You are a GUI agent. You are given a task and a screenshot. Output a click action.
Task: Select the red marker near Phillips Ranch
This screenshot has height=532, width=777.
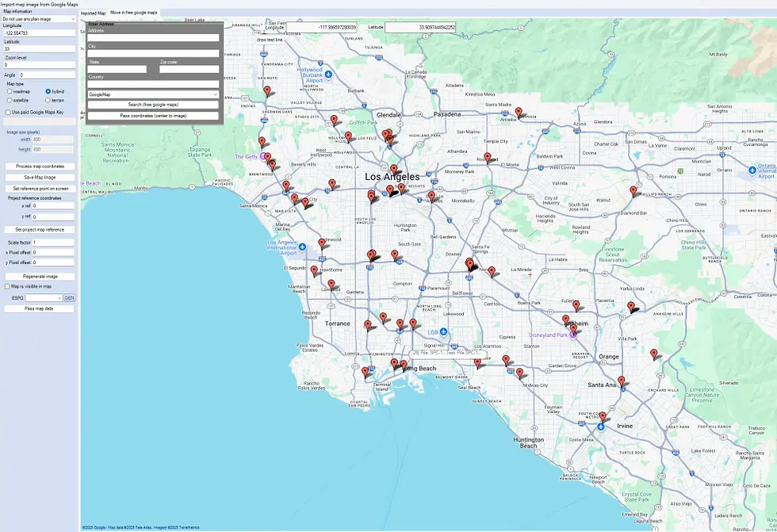633,191
